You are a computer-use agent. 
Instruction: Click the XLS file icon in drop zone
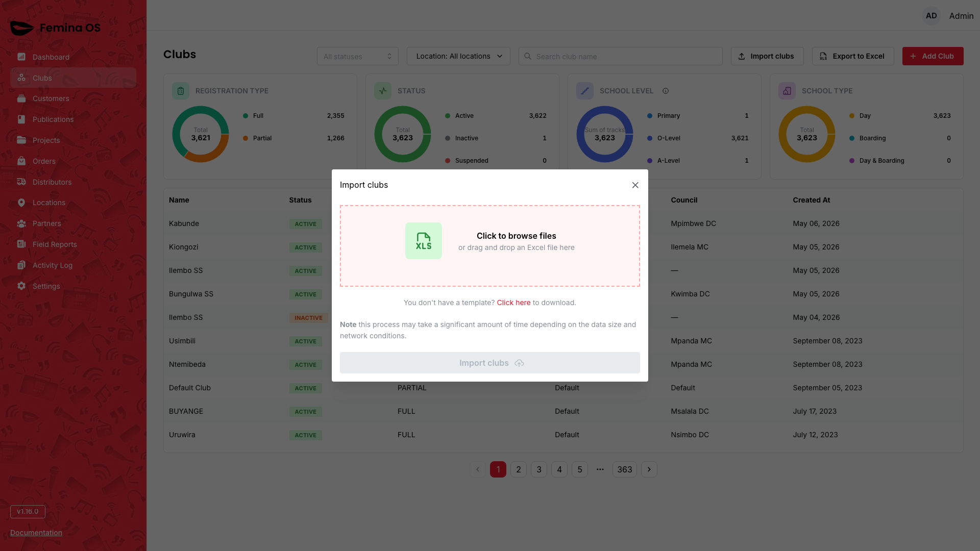[423, 241]
